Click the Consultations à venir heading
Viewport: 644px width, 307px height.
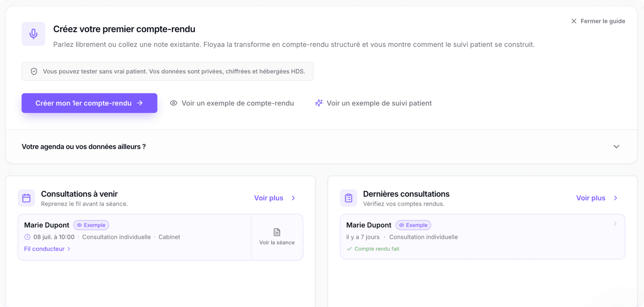(x=79, y=194)
